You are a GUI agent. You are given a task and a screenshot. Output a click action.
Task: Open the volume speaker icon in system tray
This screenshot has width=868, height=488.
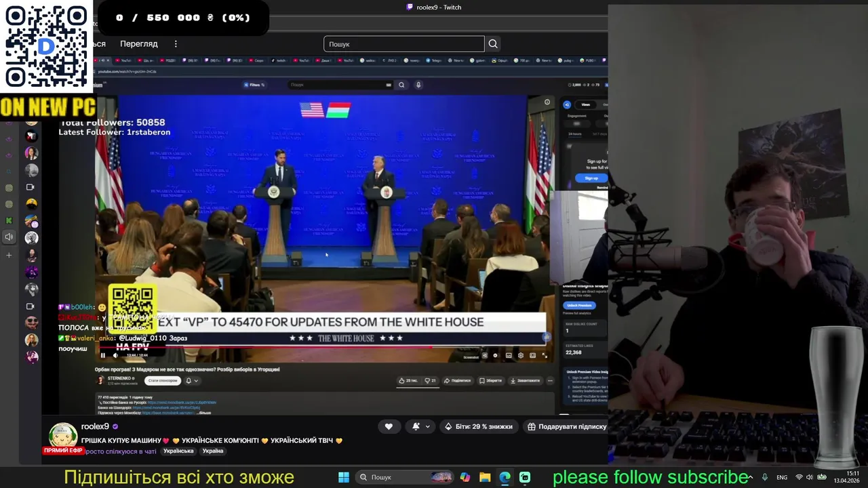click(809, 477)
